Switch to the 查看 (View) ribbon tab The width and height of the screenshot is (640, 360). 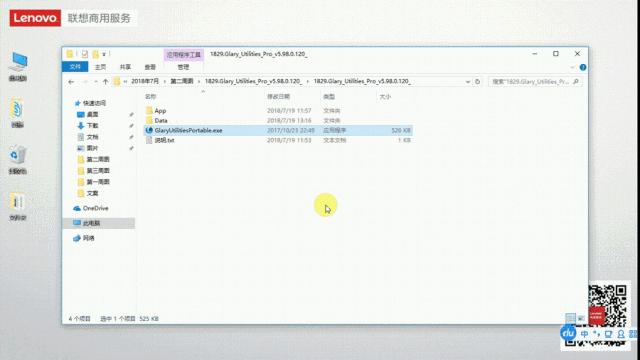(150, 67)
